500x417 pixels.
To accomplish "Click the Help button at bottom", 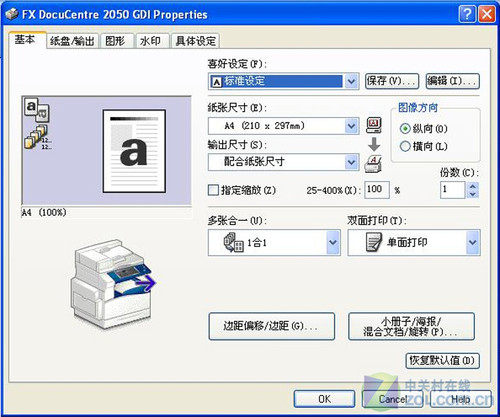I will point(461,399).
